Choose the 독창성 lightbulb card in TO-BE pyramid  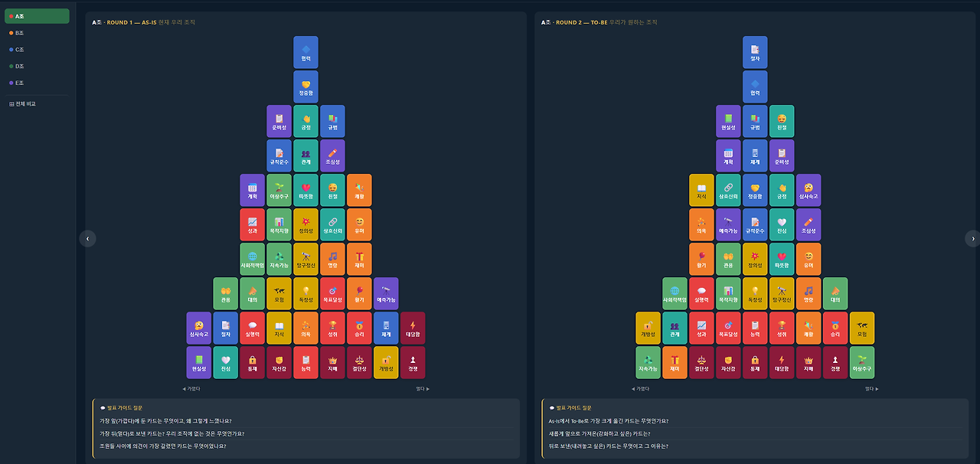click(x=755, y=293)
